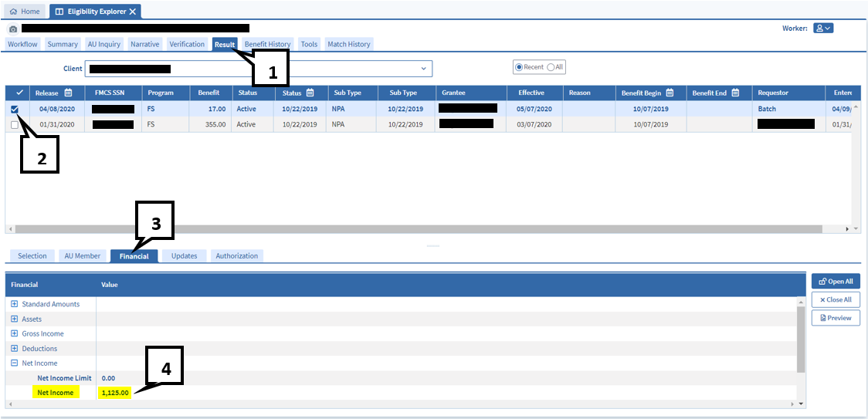Select the Financial sub-tab
Screen dimensions: 868x419
(x=134, y=255)
